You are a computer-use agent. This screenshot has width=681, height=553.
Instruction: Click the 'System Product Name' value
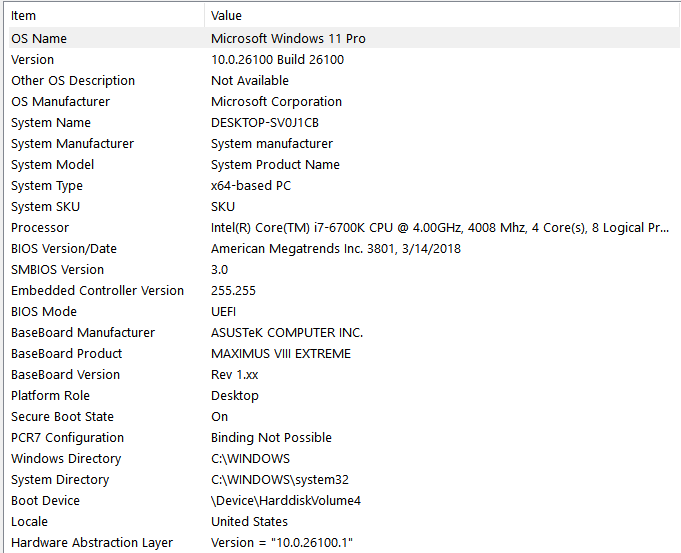tap(275, 165)
